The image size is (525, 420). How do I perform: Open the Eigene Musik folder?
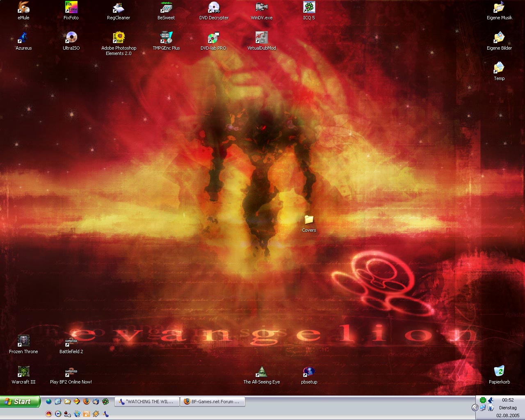pos(499,11)
